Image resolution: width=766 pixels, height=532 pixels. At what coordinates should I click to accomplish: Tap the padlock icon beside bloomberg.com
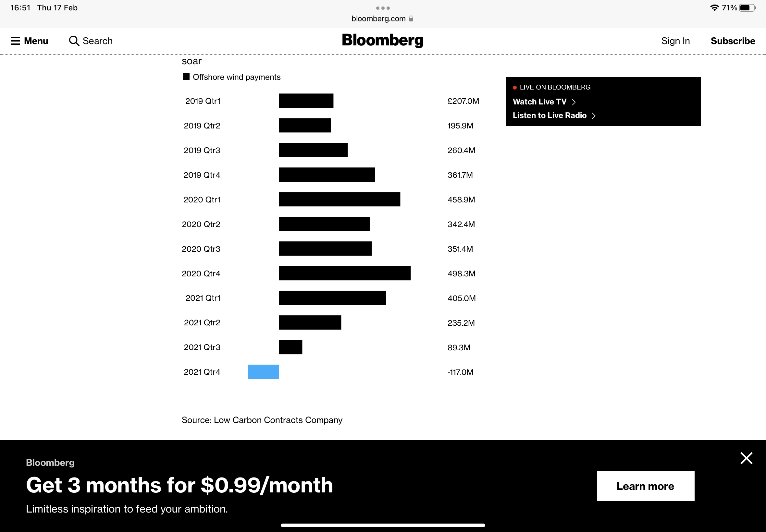pos(411,19)
